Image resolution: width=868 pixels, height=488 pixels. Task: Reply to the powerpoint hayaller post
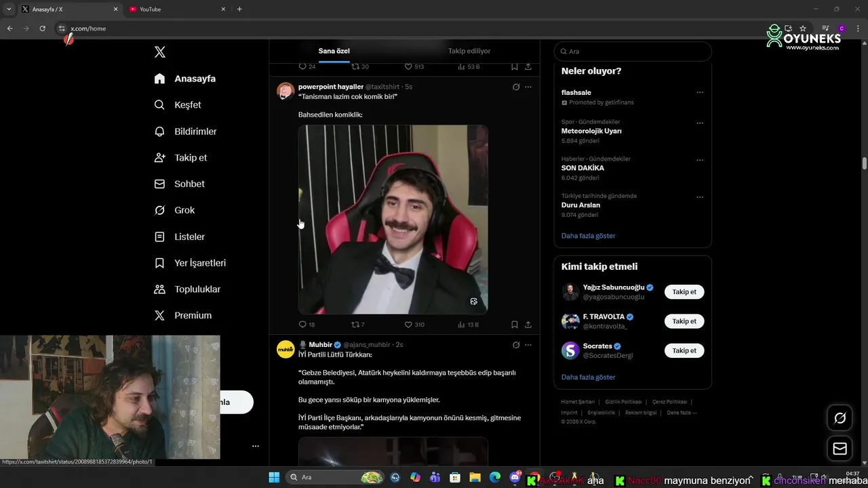click(x=307, y=325)
